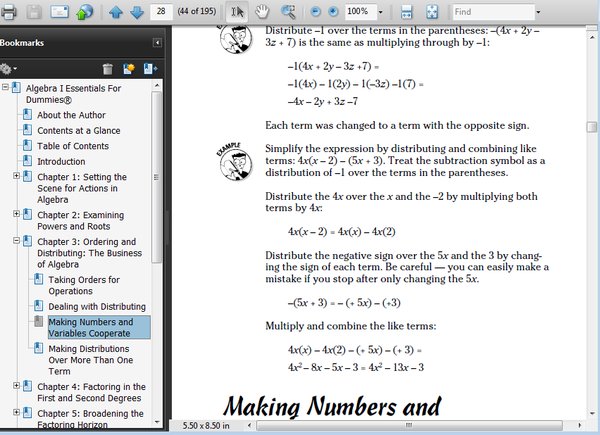Open the Introduction bookmark
600x435 pixels.
61,161
